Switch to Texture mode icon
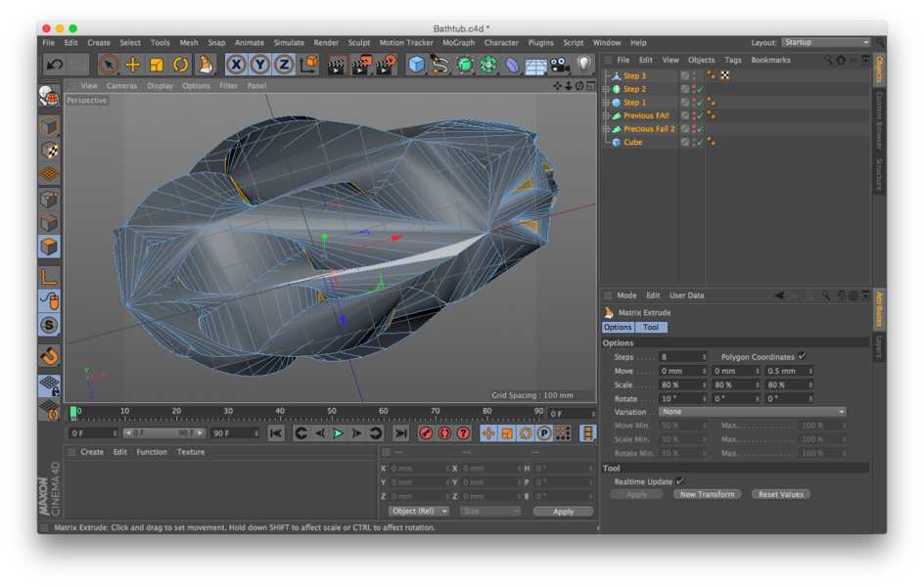 coord(50,151)
